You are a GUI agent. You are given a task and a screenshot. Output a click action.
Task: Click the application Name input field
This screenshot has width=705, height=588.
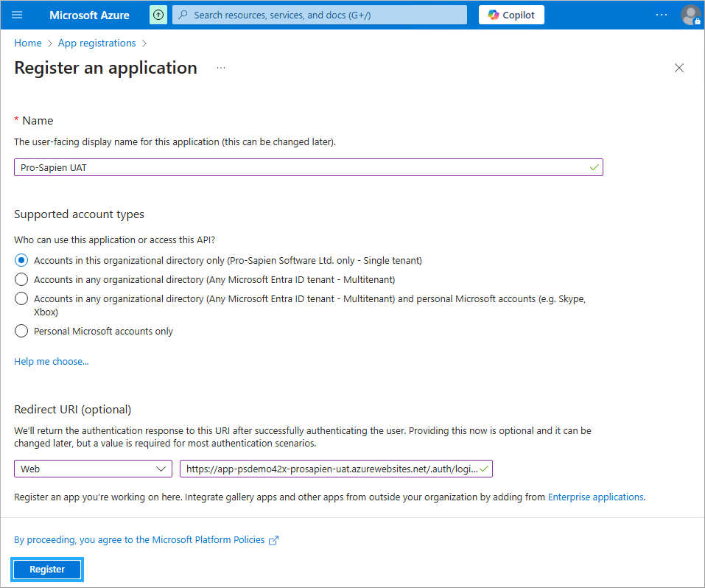(x=302, y=167)
